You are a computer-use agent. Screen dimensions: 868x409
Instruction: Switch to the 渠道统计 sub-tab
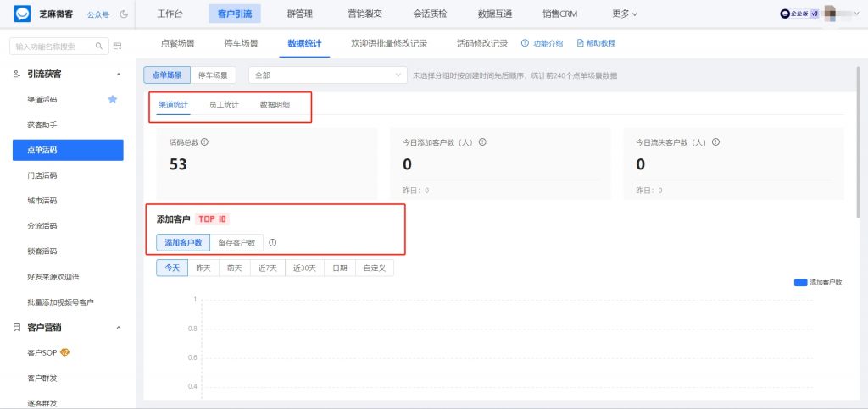pyautogui.click(x=173, y=104)
